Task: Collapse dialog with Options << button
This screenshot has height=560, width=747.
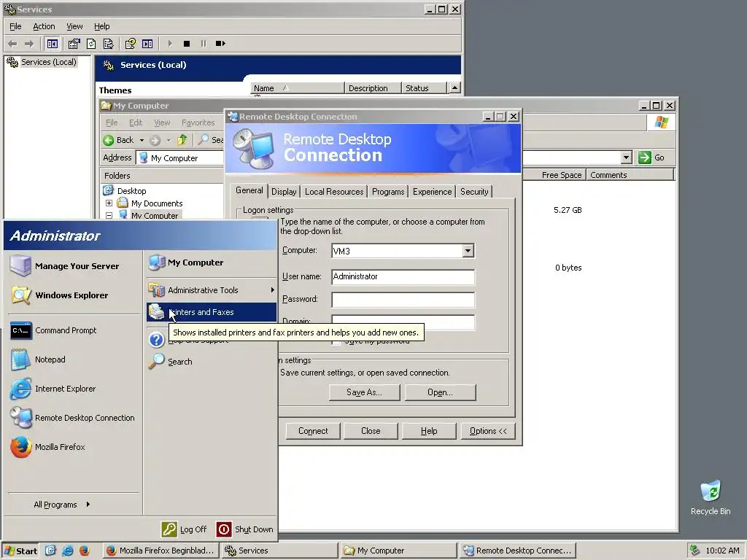Action: (488, 431)
